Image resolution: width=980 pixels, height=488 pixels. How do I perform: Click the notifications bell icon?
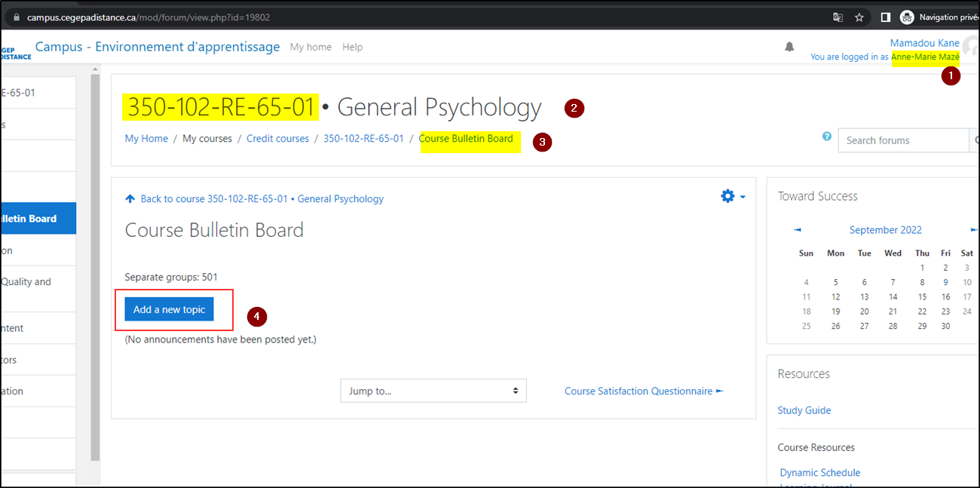pyautogui.click(x=789, y=47)
